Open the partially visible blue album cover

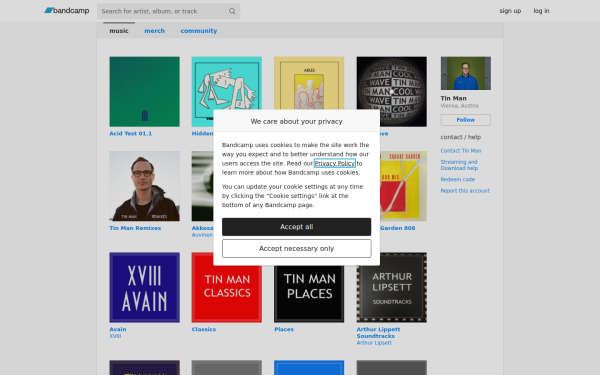coord(309,367)
